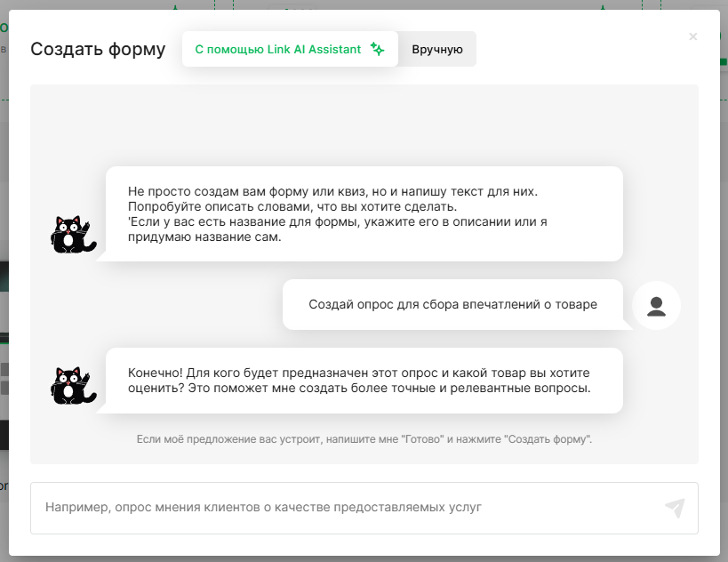Click the sparkle icon on the AI Assistant tab
Screen dimensions: 728x562
(377, 49)
